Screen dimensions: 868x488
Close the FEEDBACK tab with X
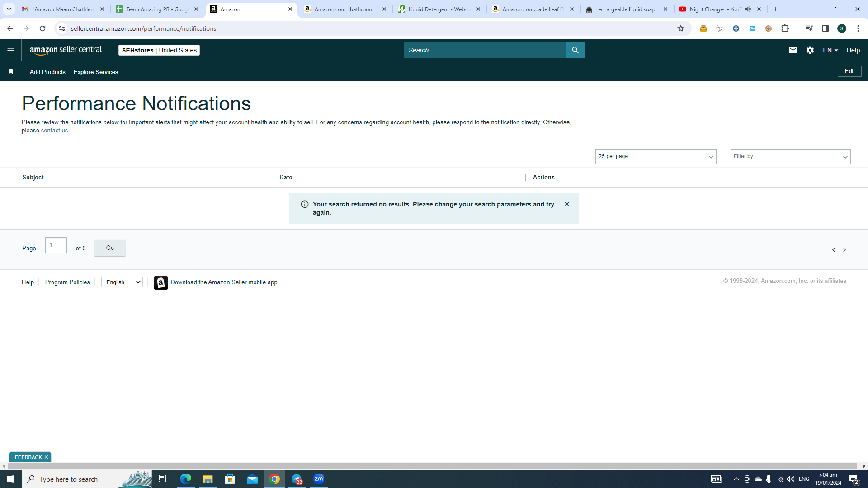[46, 457]
